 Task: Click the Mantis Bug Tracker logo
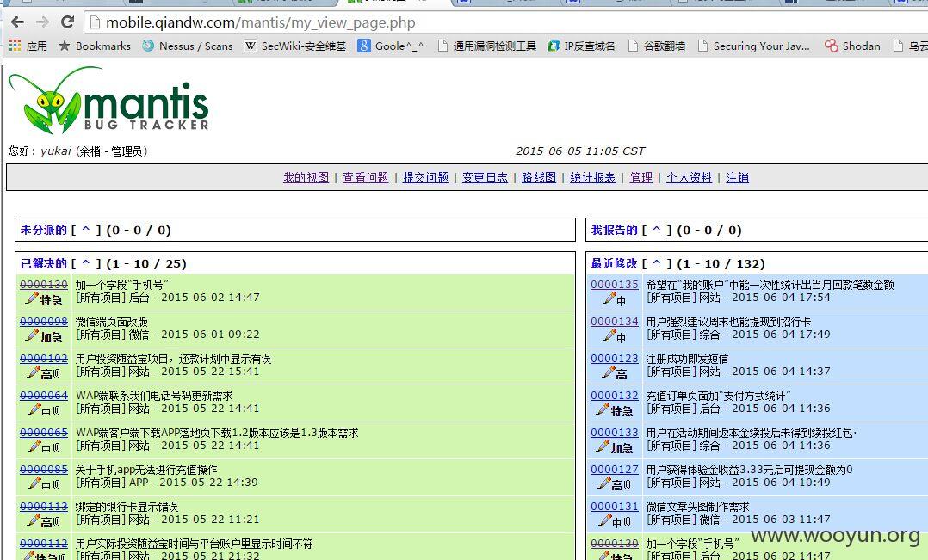tap(108, 100)
